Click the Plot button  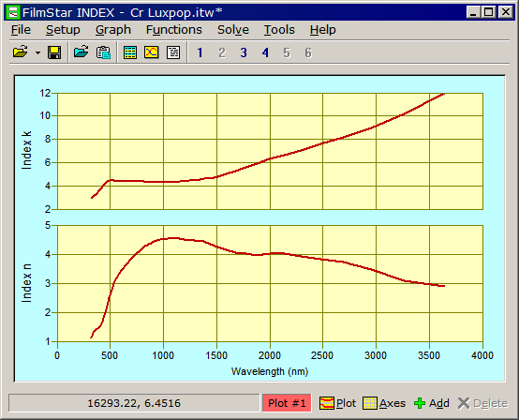pyautogui.click(x=337, y=403)
